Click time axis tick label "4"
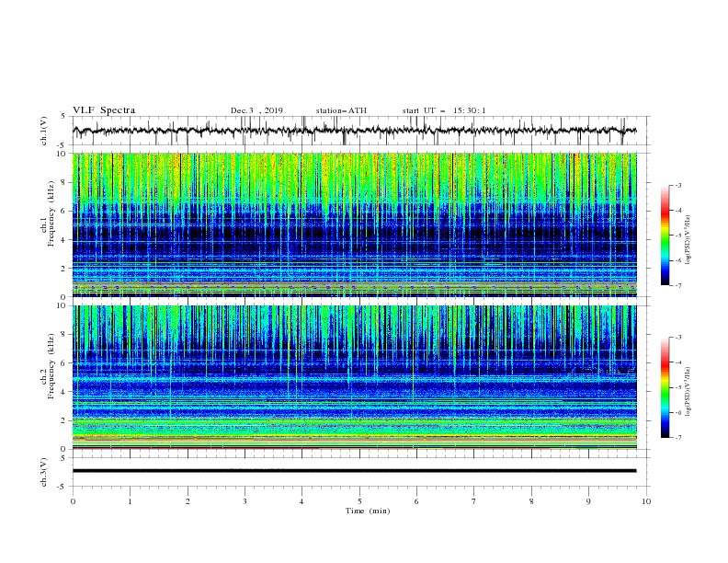The width and height of the screenshot is (728, 563). [x=302, y=501]
